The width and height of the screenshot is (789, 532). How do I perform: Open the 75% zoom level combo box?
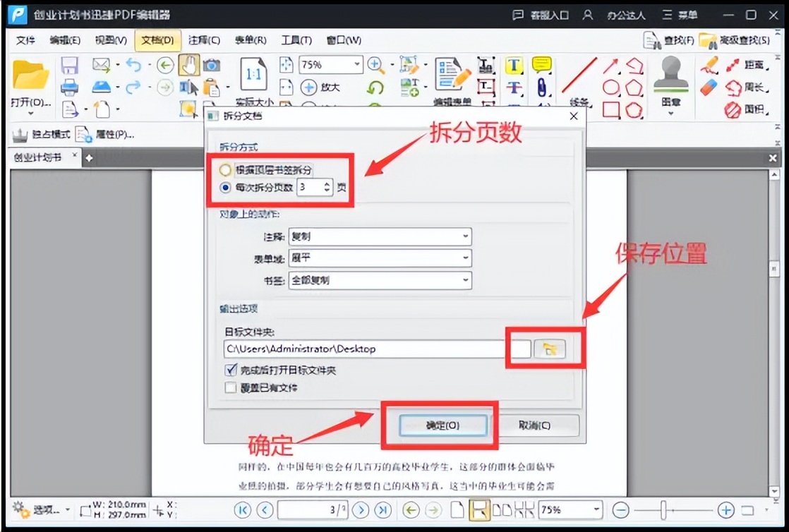coord(329,64)
